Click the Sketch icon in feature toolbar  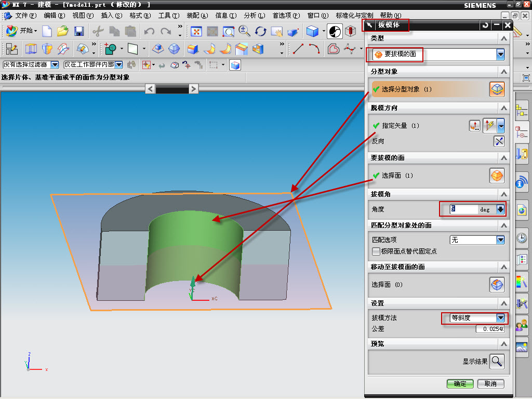(12, 49)
